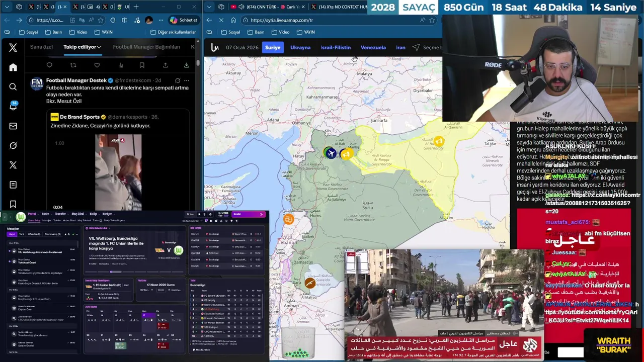The image size is (644, 362).
Task: Bookmark the post via the bookmark icon
Action: 142,65
